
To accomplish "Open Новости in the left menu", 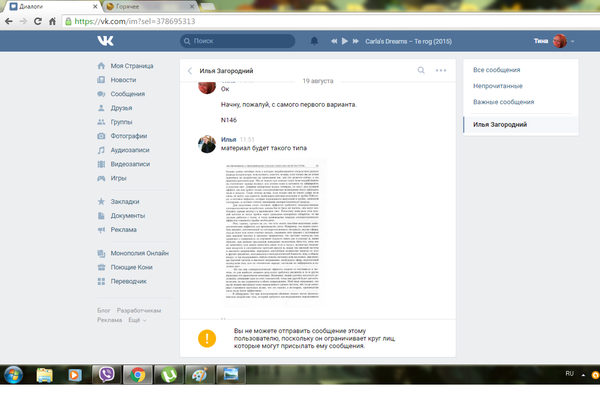I will [123, 80].
